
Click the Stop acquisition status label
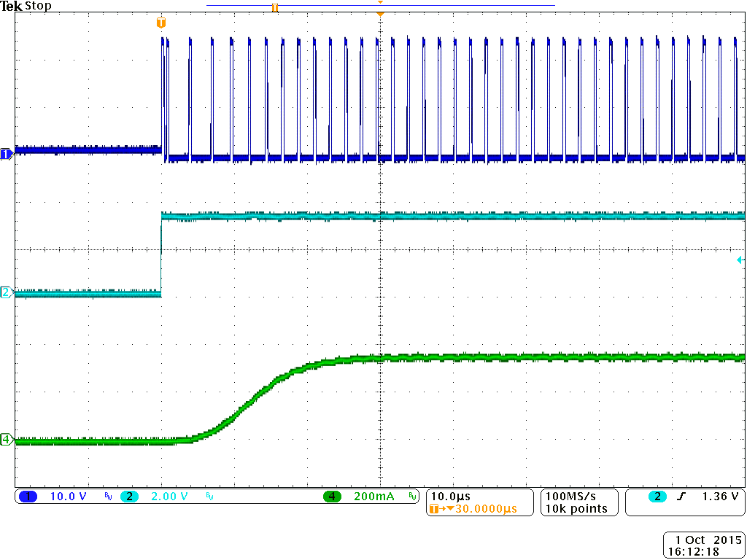tap(39, 6)
